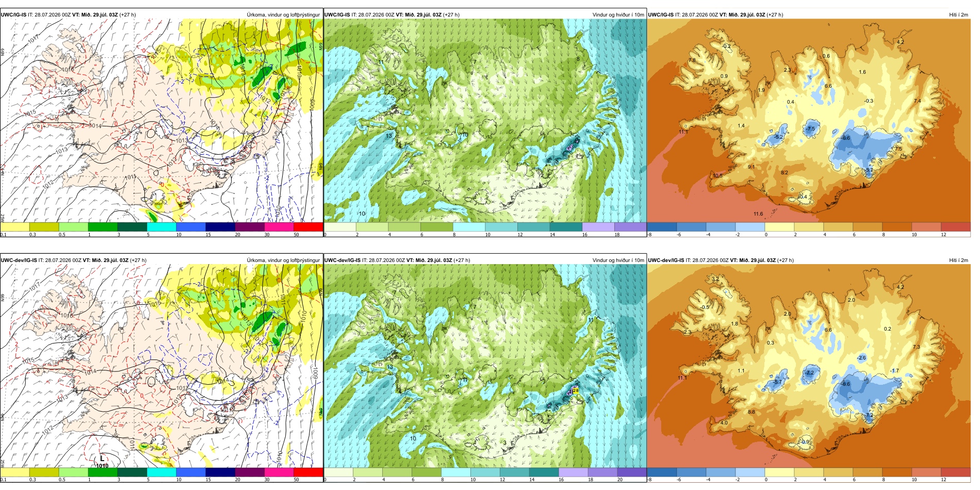Screen dimensions: 980x490
Task: Click the yellow-highlighted 28 gust label
Action: tap(576, 391)
